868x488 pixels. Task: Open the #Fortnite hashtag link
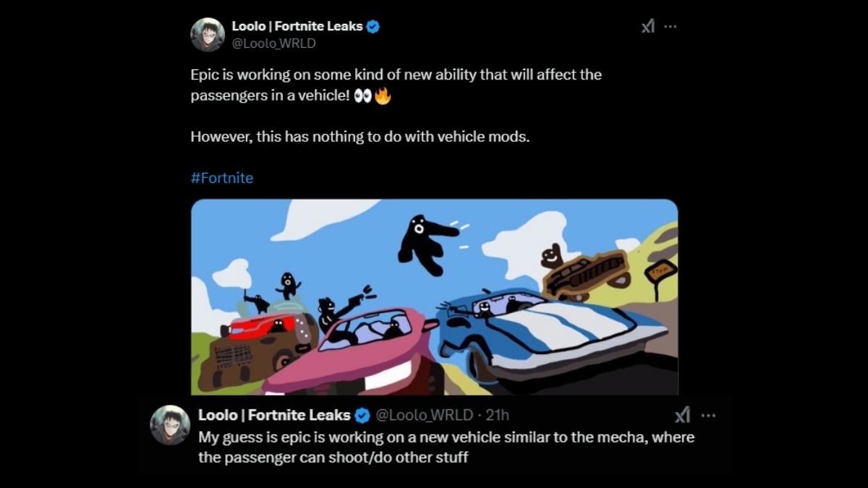222,178
